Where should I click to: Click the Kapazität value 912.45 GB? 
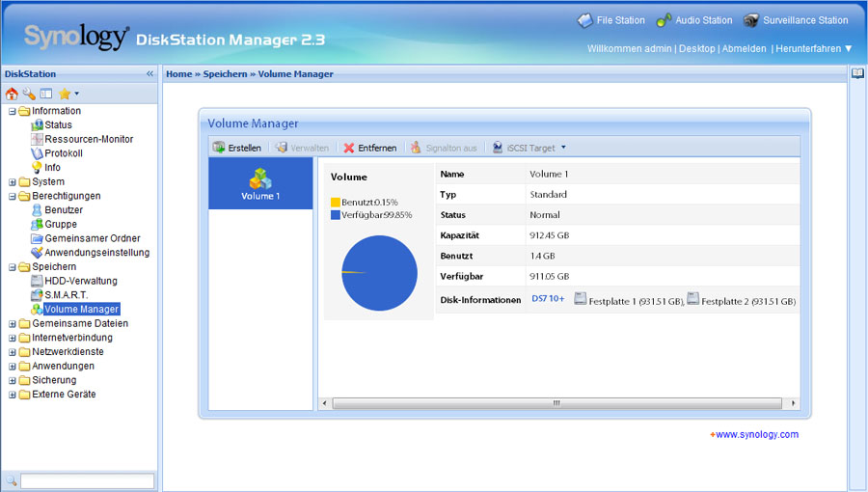point(549,235)
